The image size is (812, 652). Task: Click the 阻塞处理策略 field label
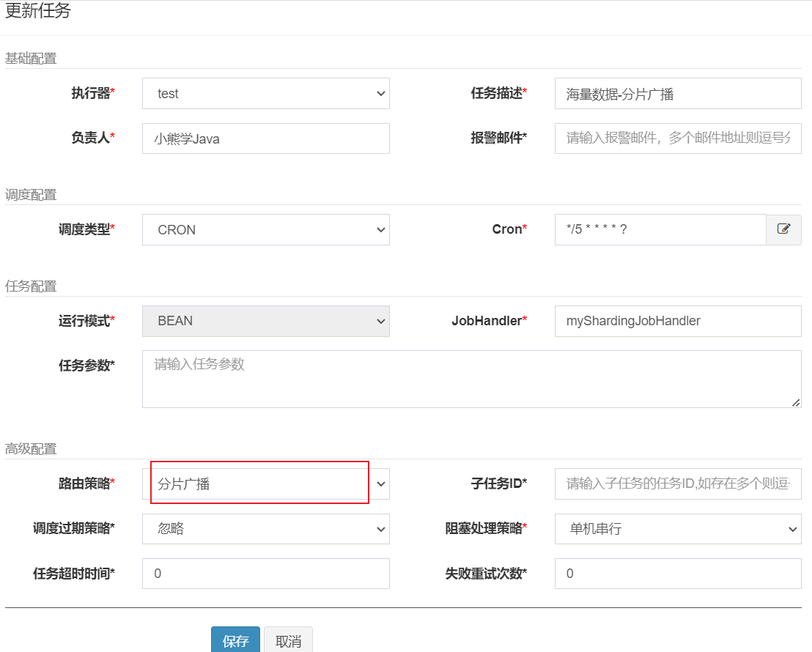(486, 528)
